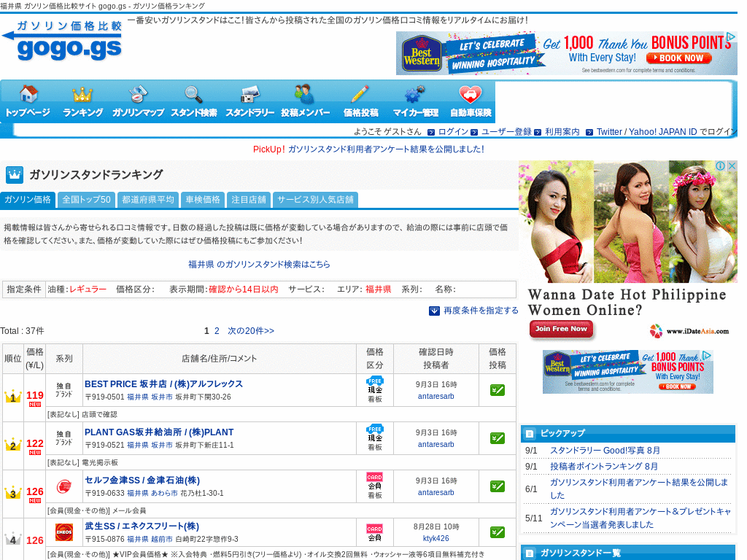Go to page 2 of results
The height and width of the screenshot is (560, 747).
(x=217, y=331)
